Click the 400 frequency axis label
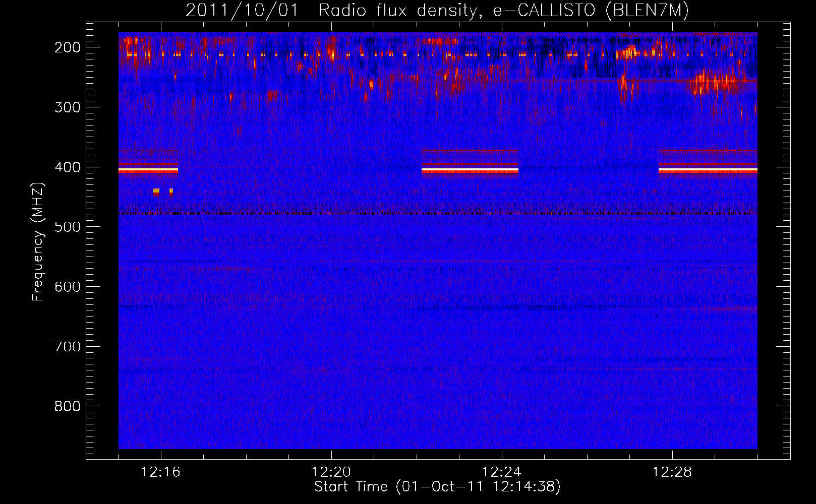 point(68,167)
